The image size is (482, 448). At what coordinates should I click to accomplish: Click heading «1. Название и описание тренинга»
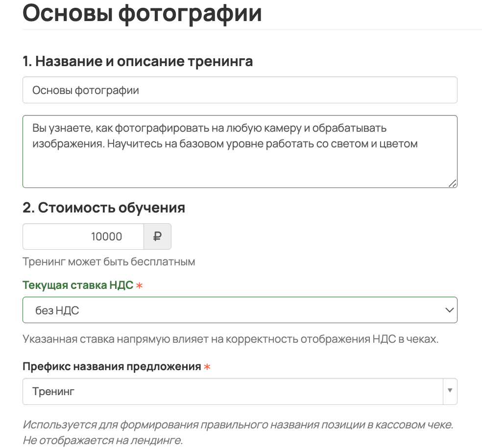point(138,61)
